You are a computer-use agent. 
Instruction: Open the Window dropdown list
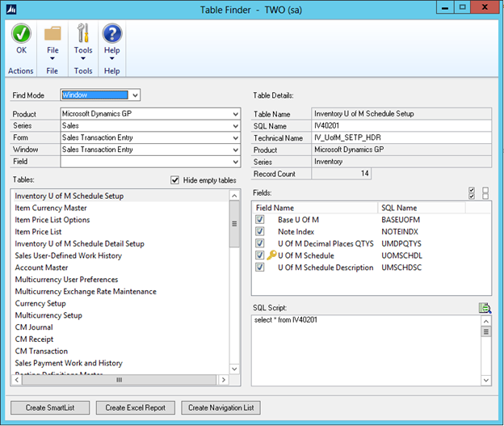coord(236,150)
